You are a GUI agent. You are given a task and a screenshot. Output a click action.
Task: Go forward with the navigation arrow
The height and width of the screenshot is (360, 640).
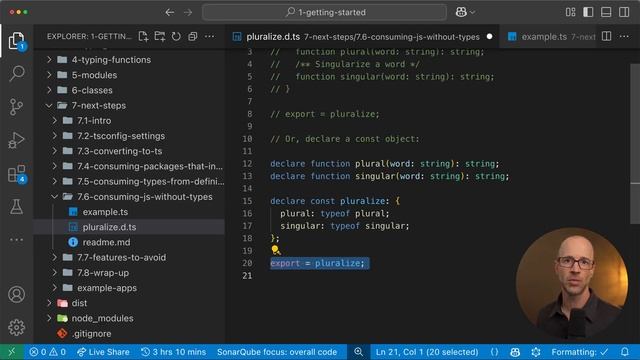click(x=188, y=12)
